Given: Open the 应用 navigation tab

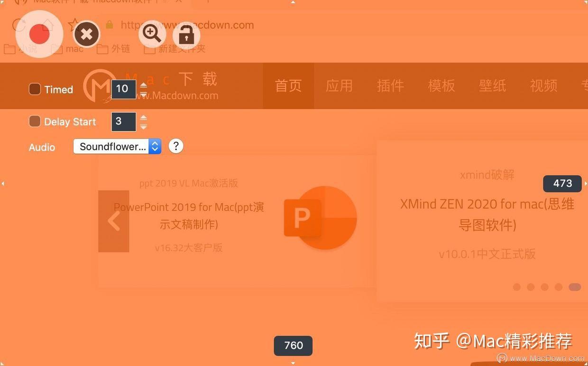Looking at the screenshot, I should pos(339,86).
